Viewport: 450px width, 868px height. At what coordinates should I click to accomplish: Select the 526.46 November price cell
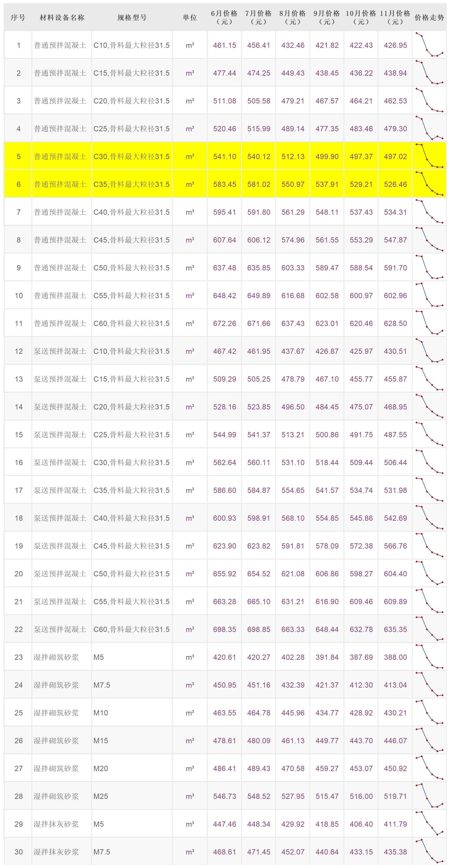395,184
